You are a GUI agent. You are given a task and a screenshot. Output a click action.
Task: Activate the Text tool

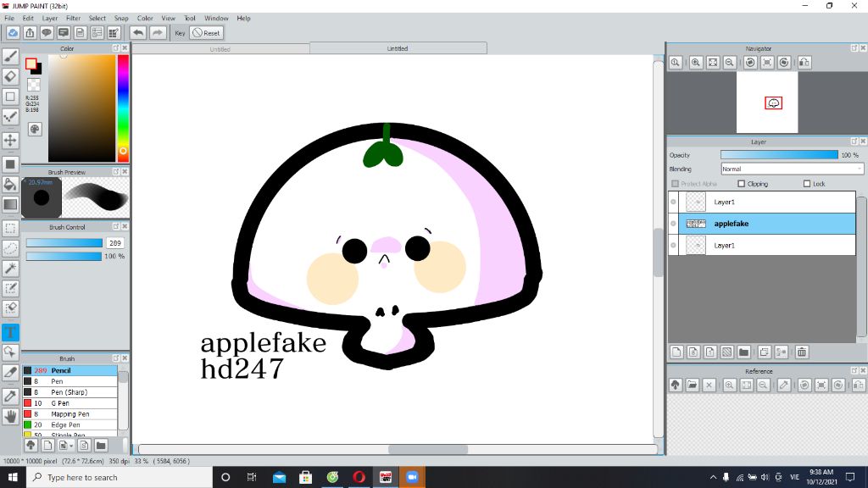[x=10, y=332]
